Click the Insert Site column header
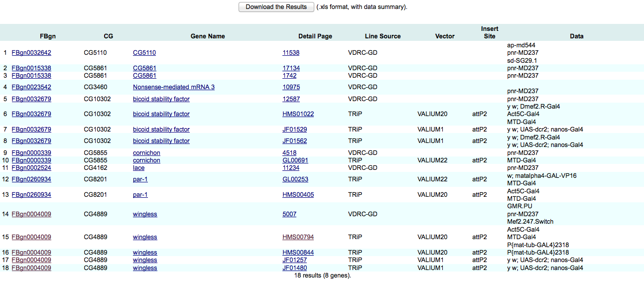The height and width of the screenshot is (283, 644). pyautogui.click(x=490, y=32)
